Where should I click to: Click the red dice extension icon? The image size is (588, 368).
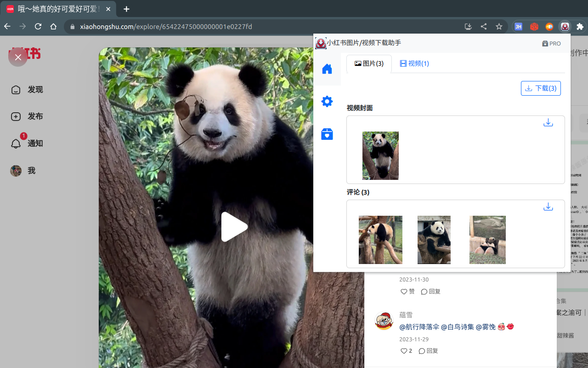click(x=534, y=27)
